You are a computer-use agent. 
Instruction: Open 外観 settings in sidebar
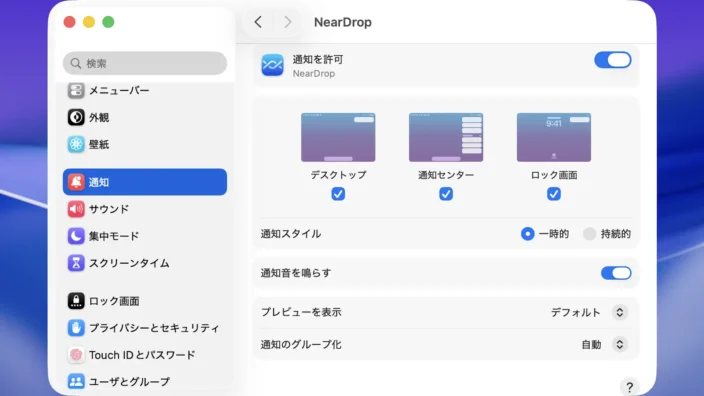tap(145, 117)
